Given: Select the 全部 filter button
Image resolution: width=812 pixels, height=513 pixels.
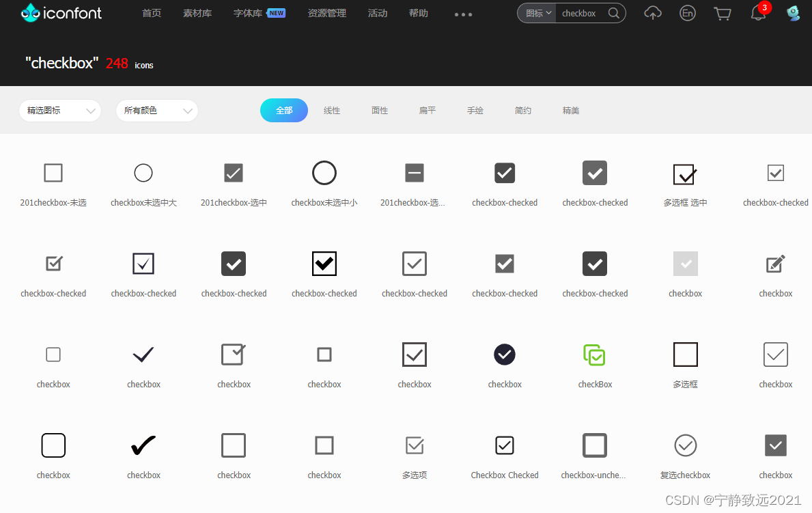Looking at the screenshot, I should point(283,110).
